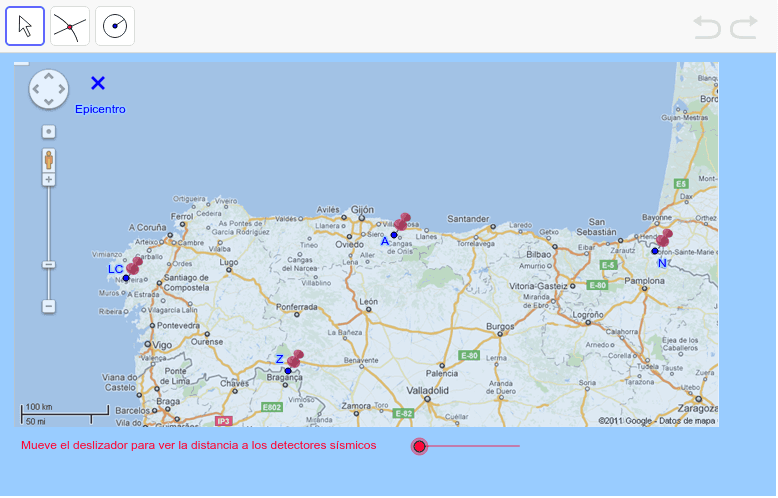This screenshot has height=498, width=778.
Task: Click the Burgos city label
Action: pyautogui.click(x=500, y=326)
